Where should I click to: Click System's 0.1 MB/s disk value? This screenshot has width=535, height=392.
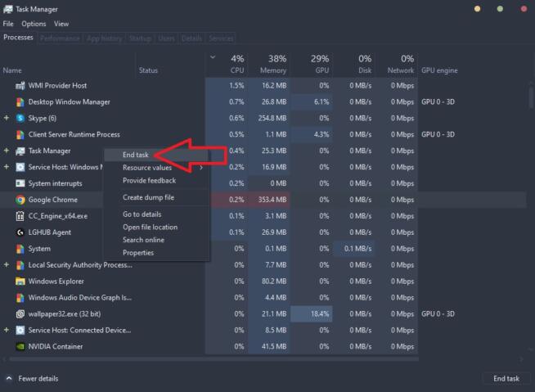[357, 249]
